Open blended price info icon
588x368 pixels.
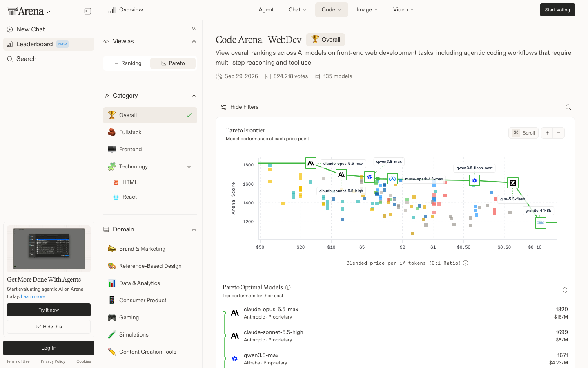(x=465, y=263)
